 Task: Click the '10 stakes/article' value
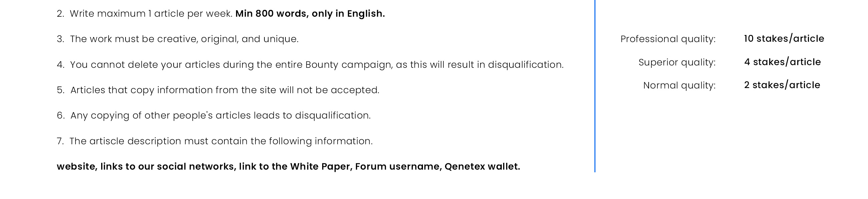(x=784, y=39)
